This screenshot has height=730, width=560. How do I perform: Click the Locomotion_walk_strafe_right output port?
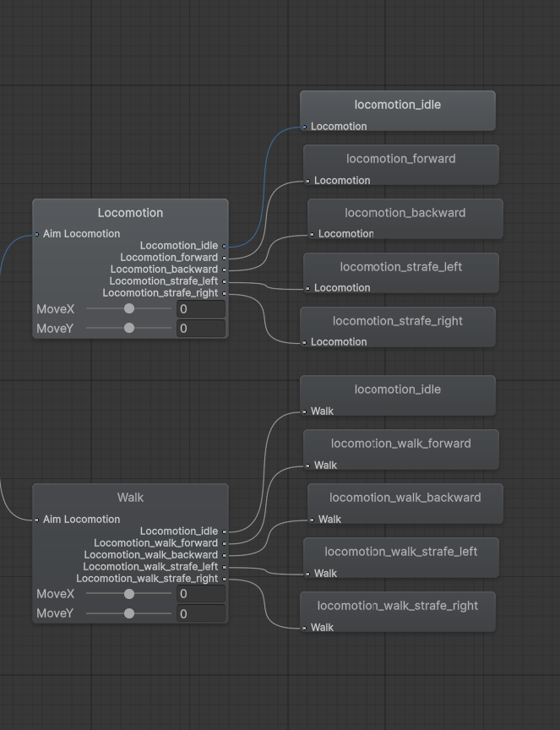click(224, 579)
